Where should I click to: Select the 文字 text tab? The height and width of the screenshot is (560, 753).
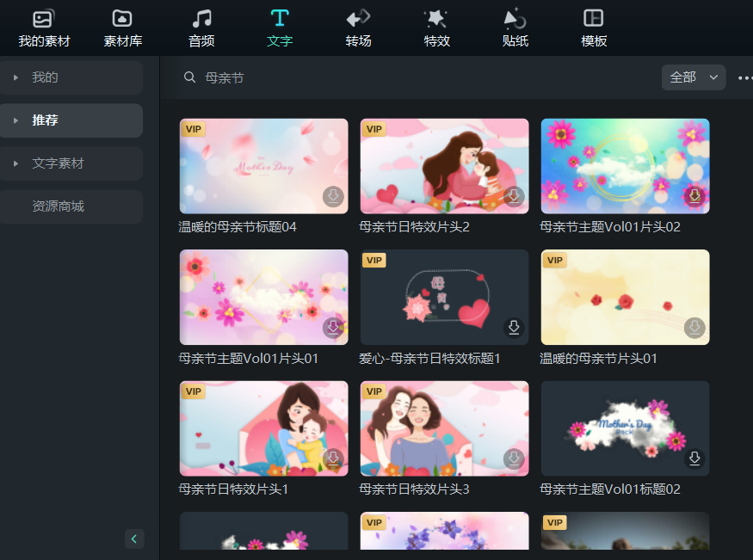pos(280,28)
